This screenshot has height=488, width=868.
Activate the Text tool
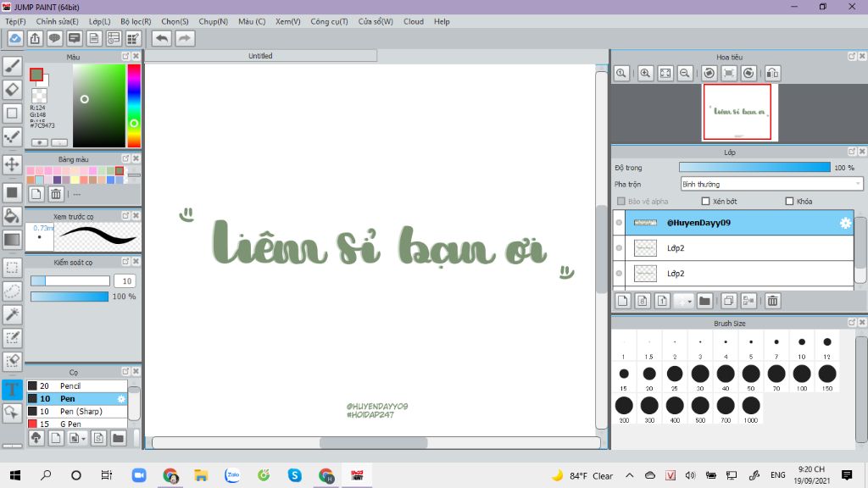[12, 389]
